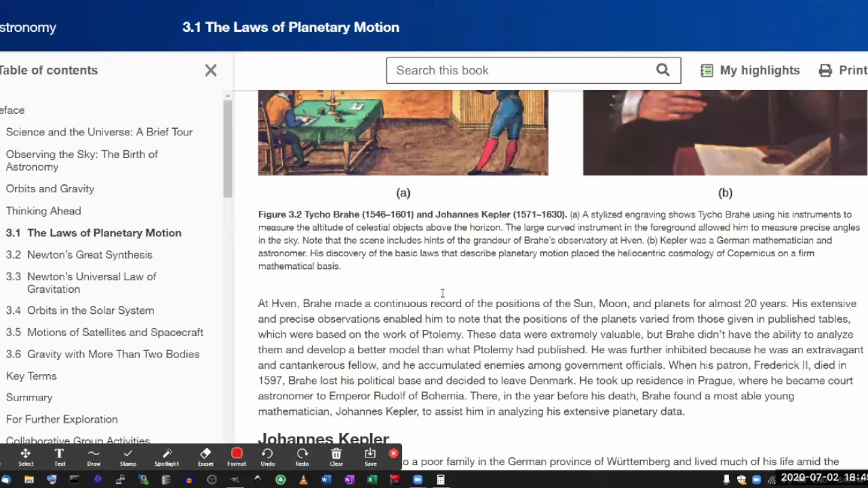868x488 pixels.
Task: Pick the Select tool in the annotation toolbar
Action: (25, 457)
